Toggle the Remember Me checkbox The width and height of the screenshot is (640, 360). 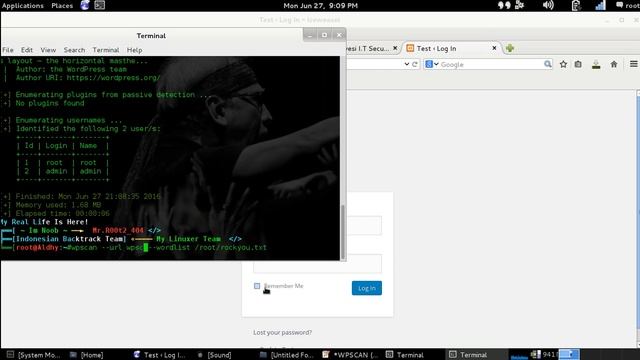click(x=257, y=286)
